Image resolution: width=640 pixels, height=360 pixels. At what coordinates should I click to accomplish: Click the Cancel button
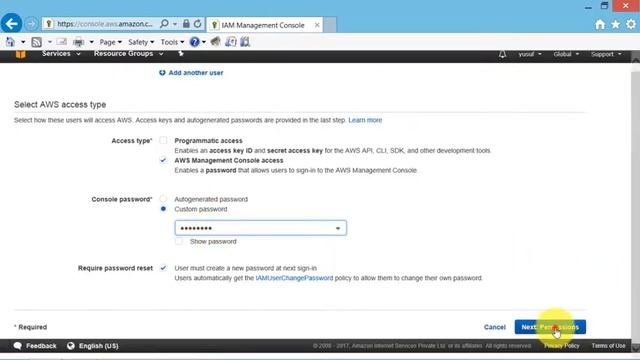coord(495,327)
